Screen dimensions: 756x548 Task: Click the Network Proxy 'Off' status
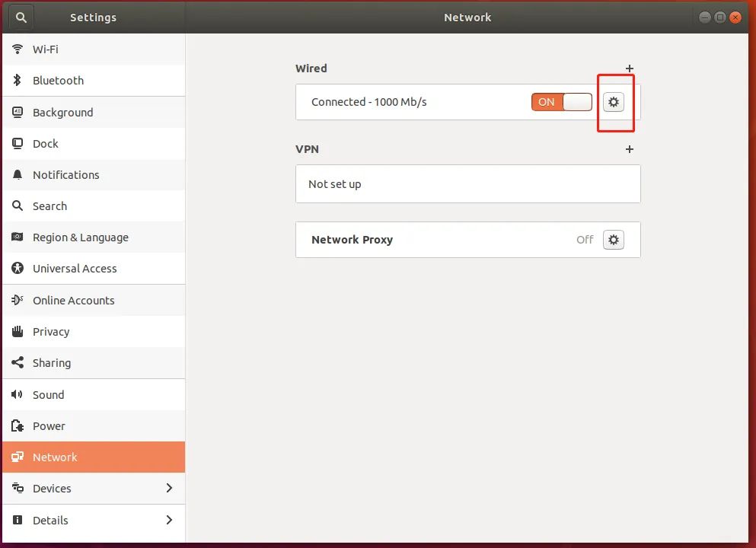coord(585,240)
